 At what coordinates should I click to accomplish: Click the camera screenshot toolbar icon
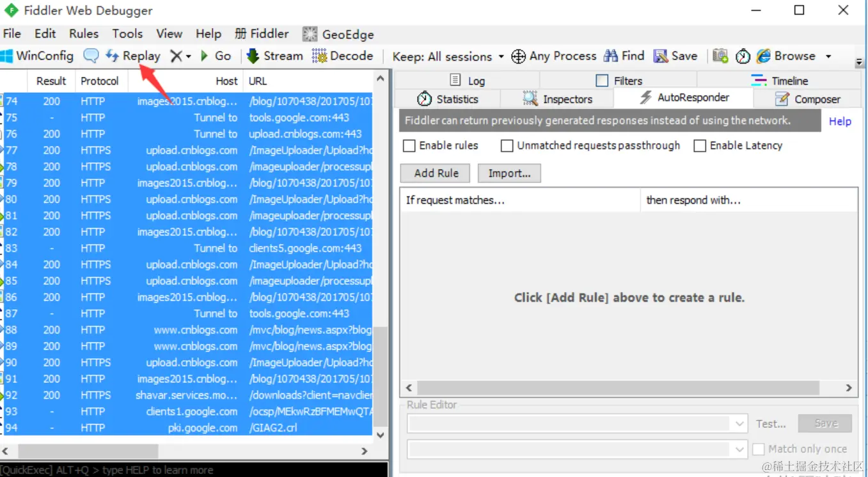(720, 56)
